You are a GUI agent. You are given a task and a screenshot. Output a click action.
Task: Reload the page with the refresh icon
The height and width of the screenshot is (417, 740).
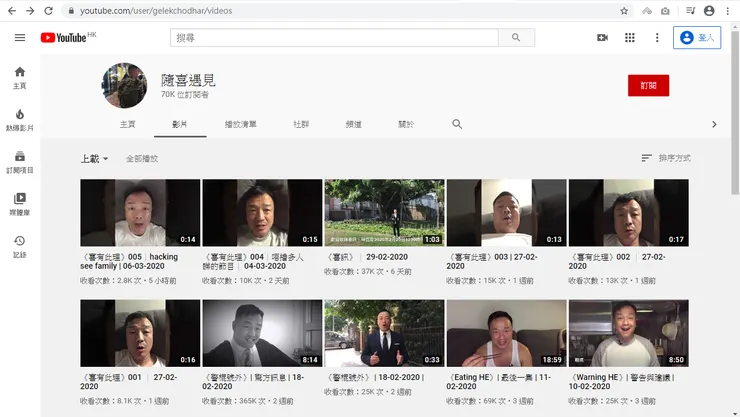pos(48,10)
